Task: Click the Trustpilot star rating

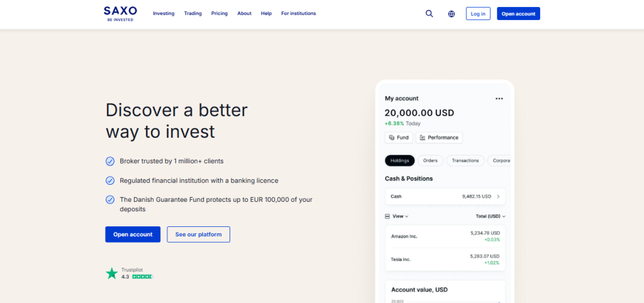Action: point(142,277)
